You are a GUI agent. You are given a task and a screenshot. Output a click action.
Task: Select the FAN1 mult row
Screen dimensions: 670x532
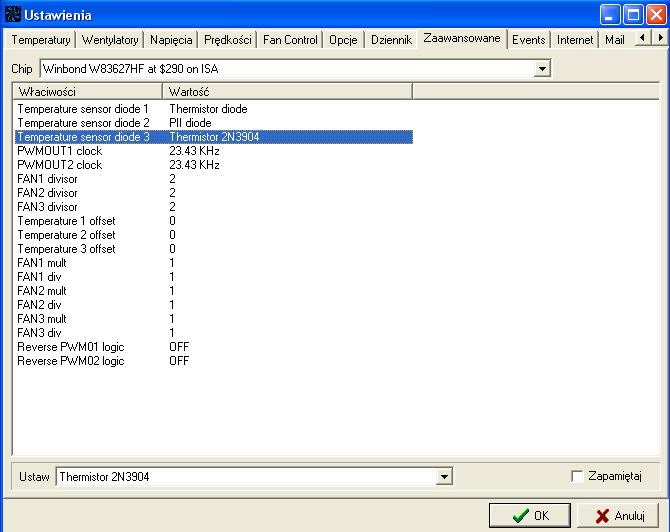coord(214,263)
